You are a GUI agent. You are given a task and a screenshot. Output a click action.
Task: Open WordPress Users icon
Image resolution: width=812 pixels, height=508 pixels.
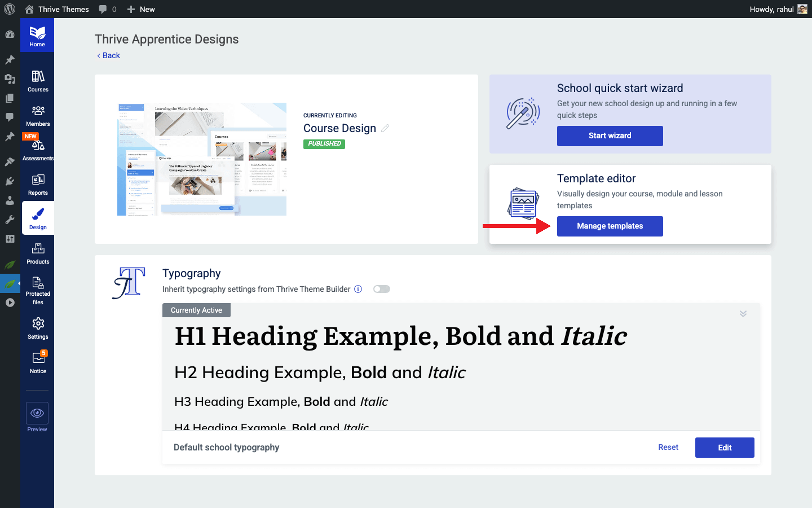tap(10, 200)
